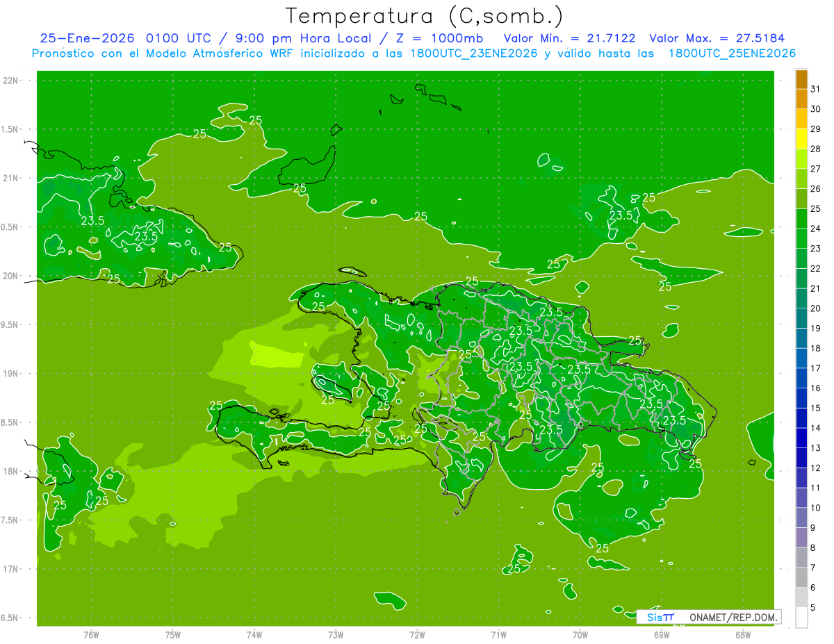Click the color scale label '11'
The width and height of the screenshot is (834, 644).
(x=815, y=488)
